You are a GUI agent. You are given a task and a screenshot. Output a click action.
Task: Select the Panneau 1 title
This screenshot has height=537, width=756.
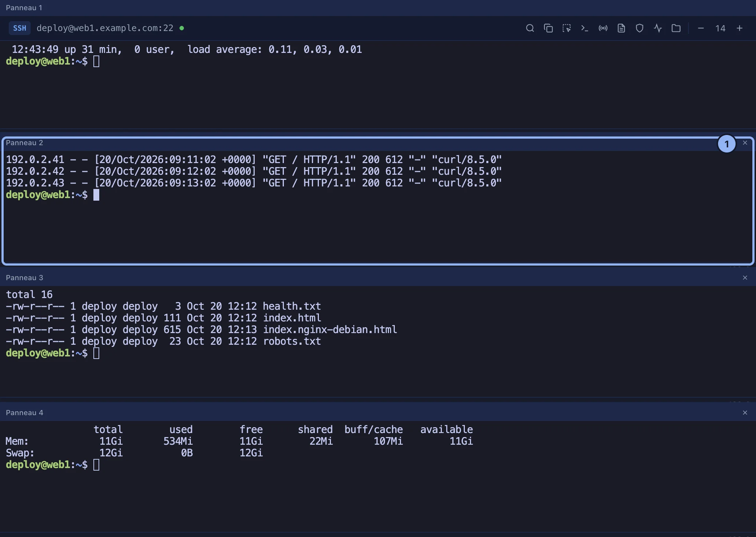pyautogui.click(x=24, y=8)
